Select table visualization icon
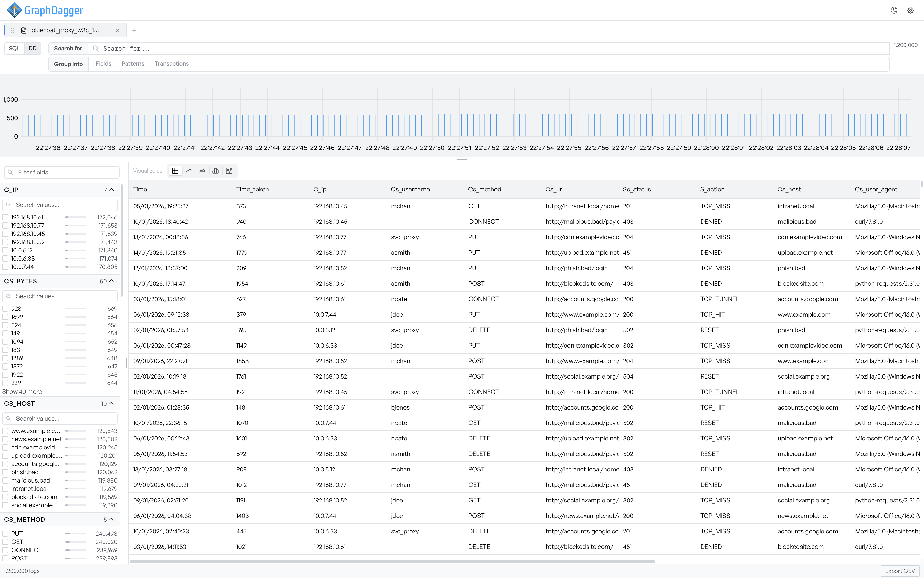Screen dimensions: 924x578 point(175,171)
